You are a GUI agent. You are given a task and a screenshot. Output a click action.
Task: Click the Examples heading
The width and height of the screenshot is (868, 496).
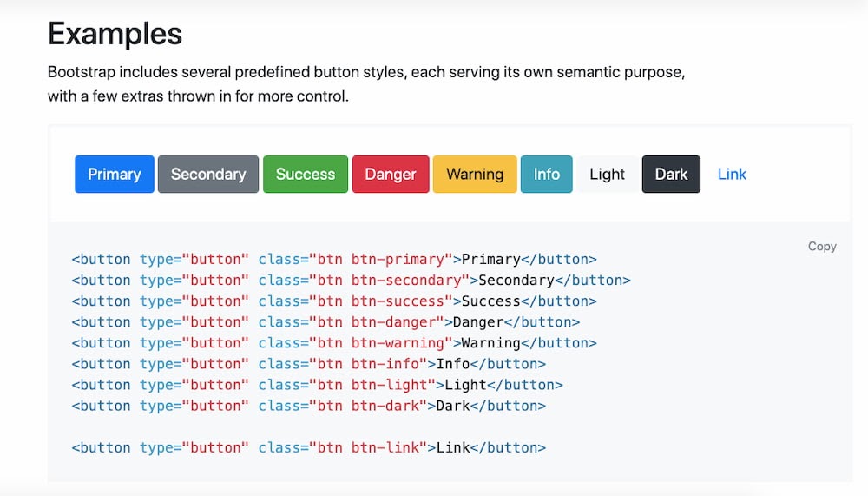click(x=115, y=33)
